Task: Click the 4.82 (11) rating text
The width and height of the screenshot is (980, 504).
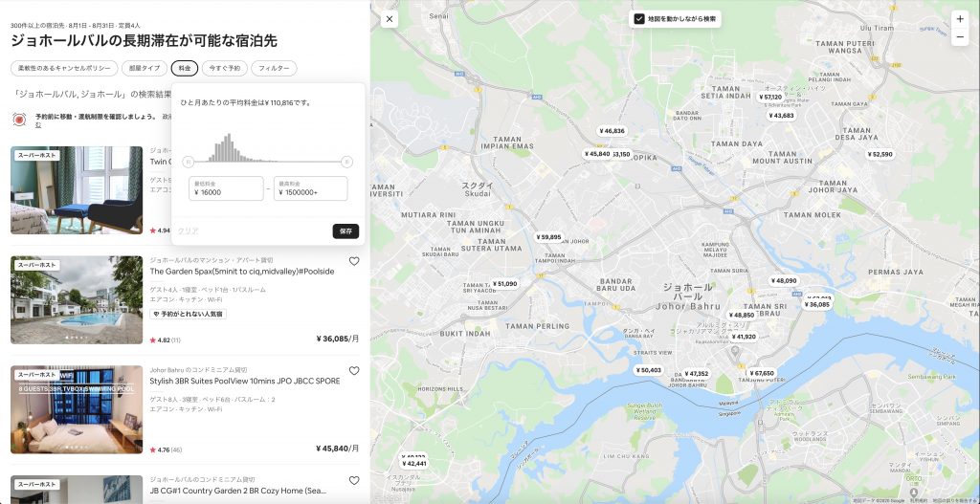Action: tap(166, 340)
